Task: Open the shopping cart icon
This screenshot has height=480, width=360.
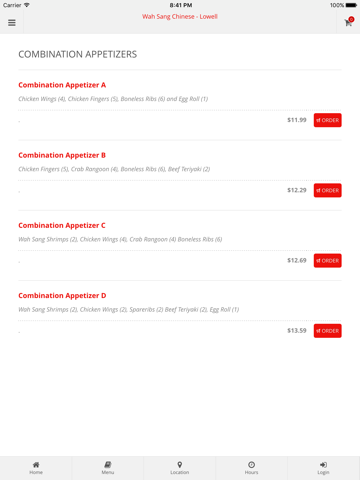Action: tap(348, 23)
